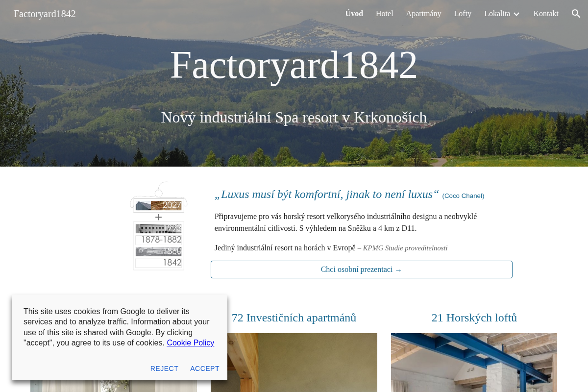The width and height of the screenshot is (588, 392).
Task: Click the KPMG Studie proveditelnosti text
Action: (x=405, y=248)
